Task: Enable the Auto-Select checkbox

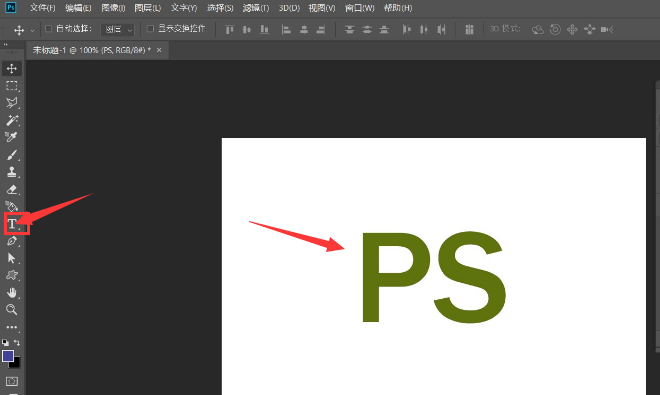Action: [x=48, y=29]
